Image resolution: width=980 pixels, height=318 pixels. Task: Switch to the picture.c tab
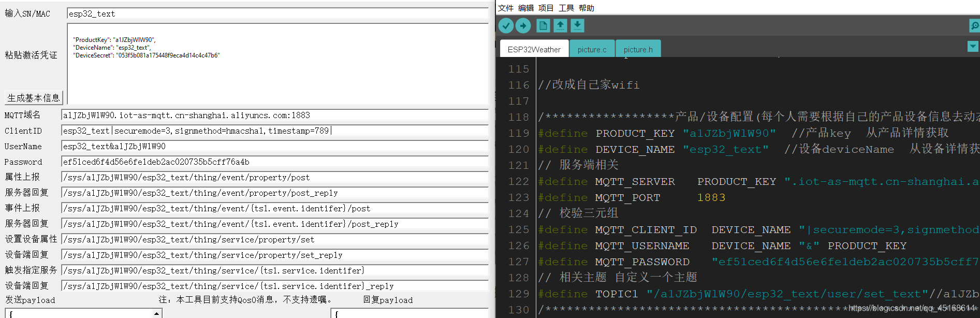(x=592, y=49)
